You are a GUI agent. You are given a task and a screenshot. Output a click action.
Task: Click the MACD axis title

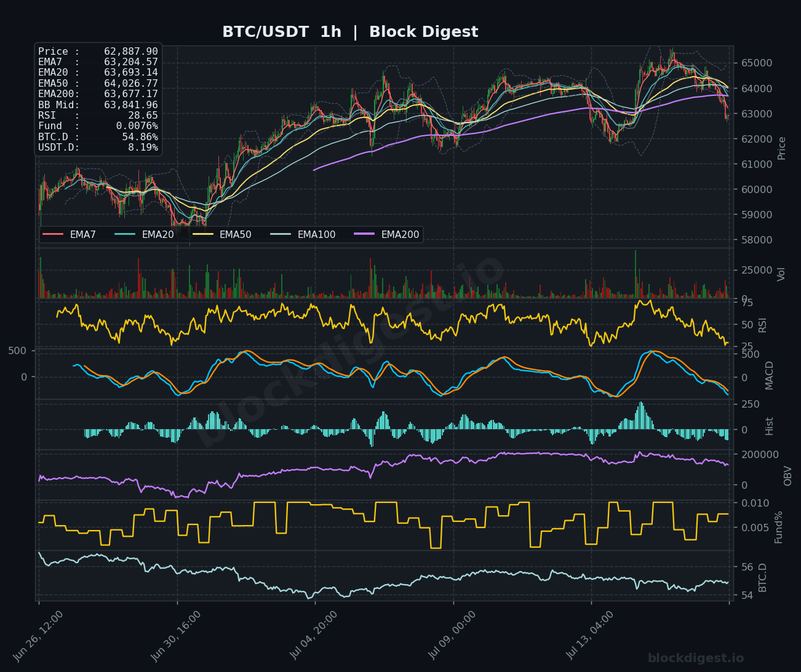pos(769,375)
